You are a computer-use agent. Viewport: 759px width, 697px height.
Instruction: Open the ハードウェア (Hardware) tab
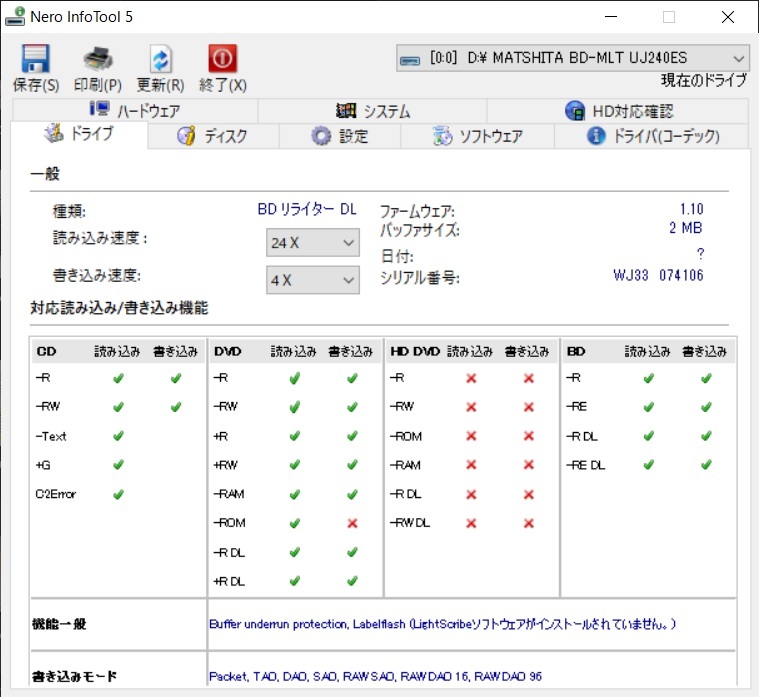[x=135, y=111]
